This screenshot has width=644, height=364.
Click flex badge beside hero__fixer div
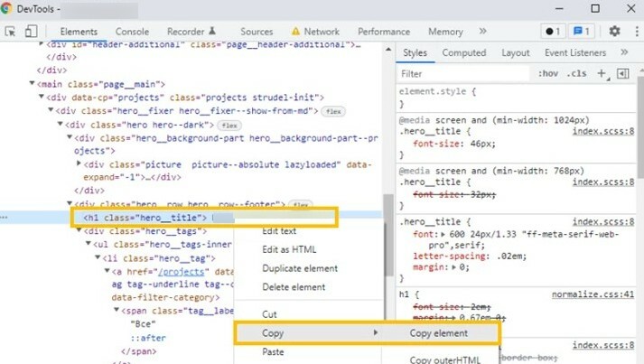(x=333, y=111)
